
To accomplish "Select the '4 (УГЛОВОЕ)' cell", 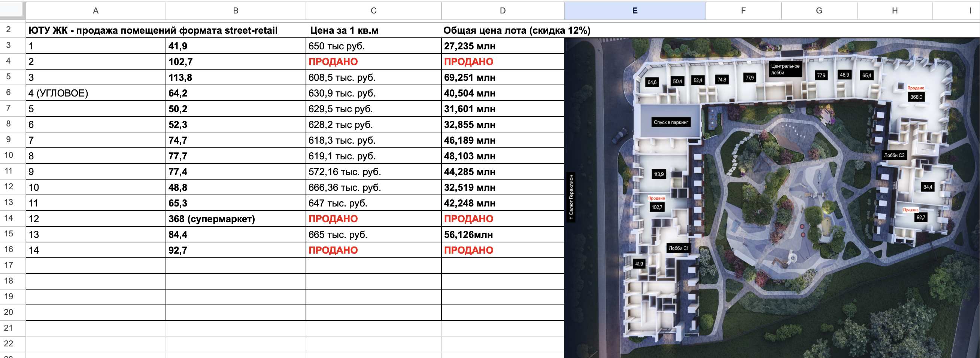I will (x=58, y=93).
